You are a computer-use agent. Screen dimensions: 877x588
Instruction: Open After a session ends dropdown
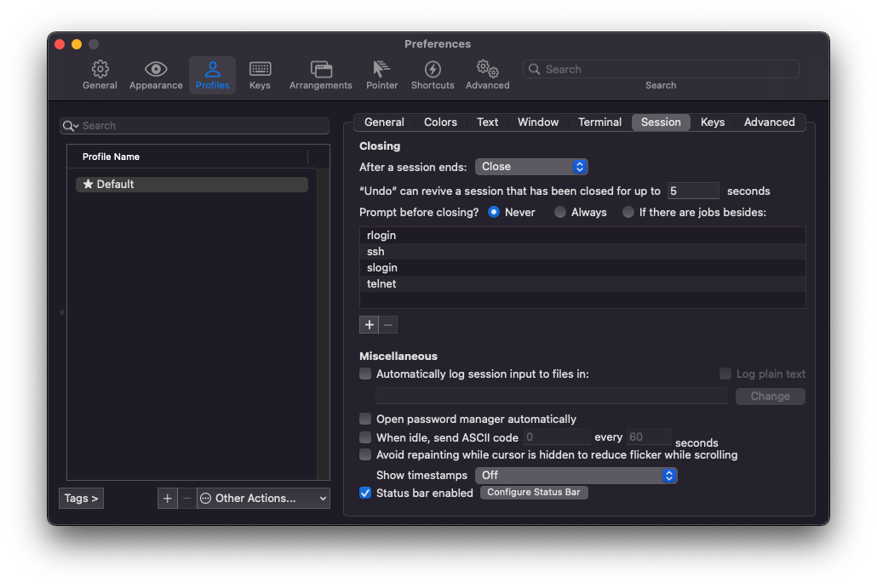(x=531, y=167)
